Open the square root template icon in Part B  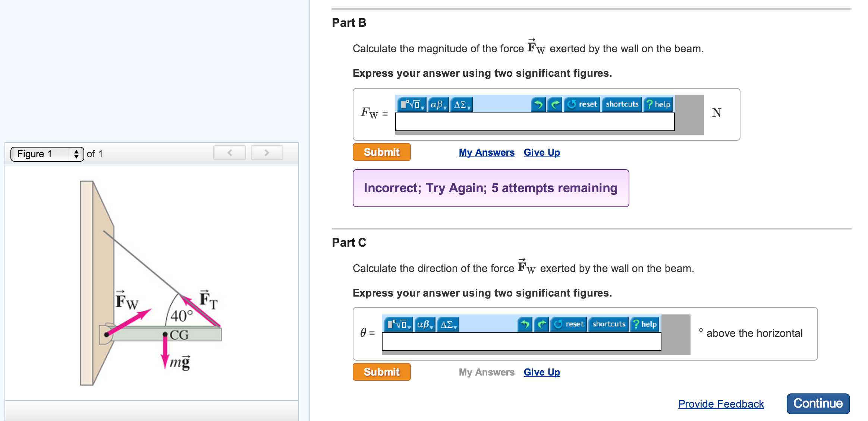tap(412, 104)
